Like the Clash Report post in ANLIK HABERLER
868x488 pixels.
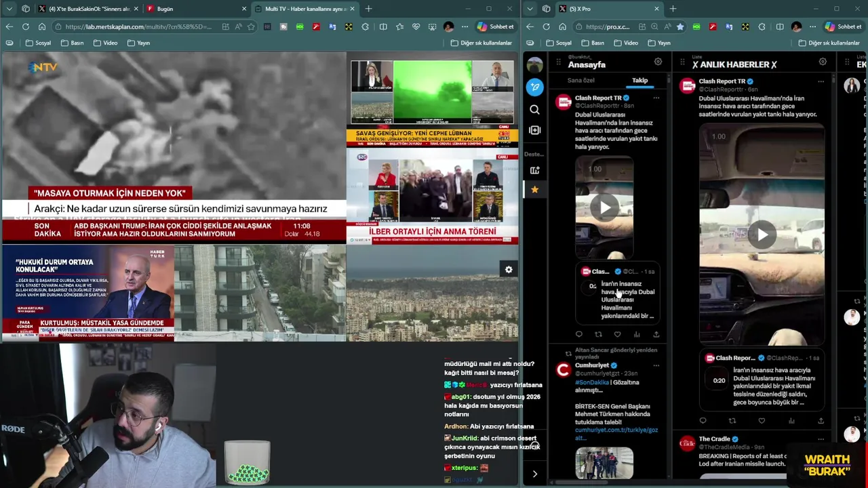pos(762,421)
